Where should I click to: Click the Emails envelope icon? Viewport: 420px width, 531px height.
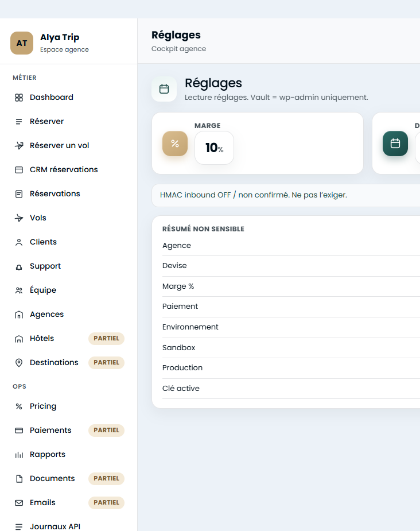(19, 503)
